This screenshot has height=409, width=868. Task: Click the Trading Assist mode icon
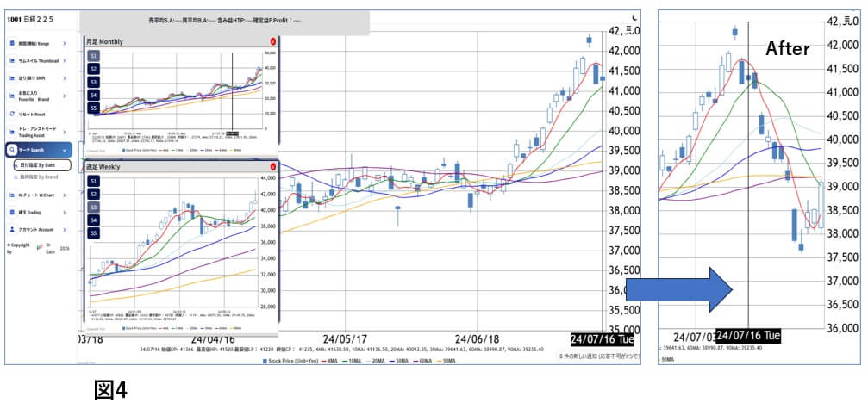click(12, 132)
